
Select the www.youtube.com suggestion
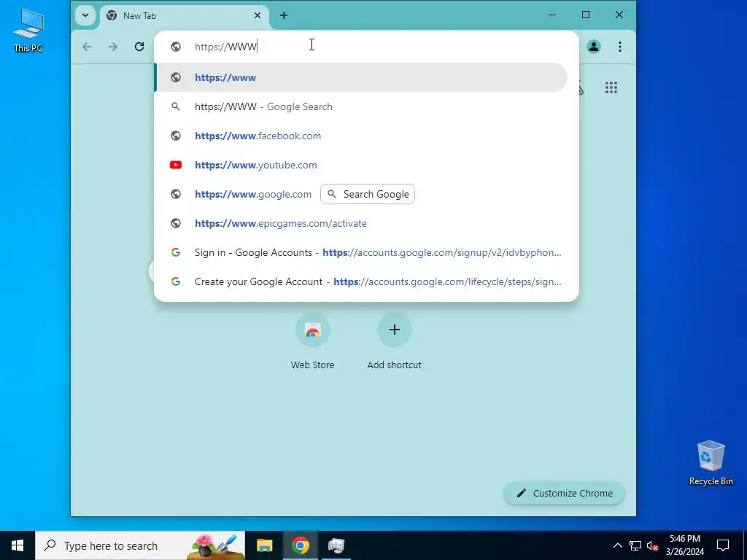362,165
